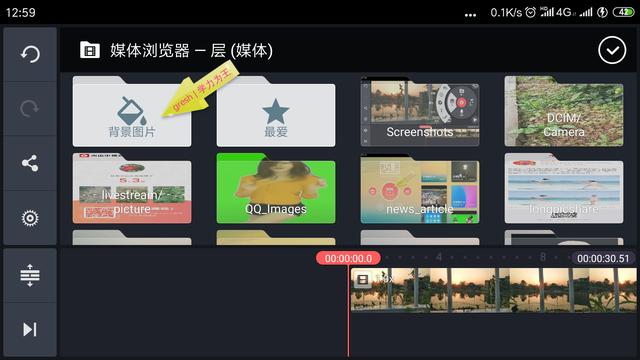The image size is (640, 360).
Task: Open the livestream/picture folder
Action: pos(132,188)
